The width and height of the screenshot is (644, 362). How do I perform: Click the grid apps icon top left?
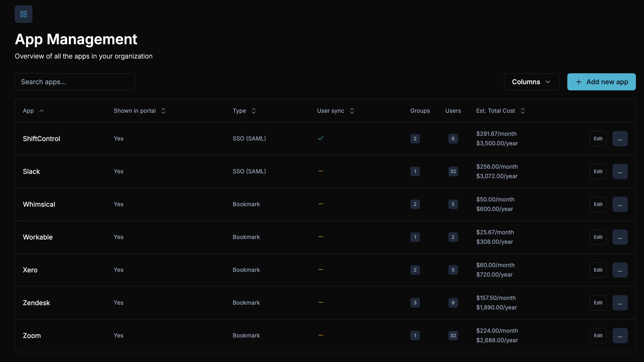24,14
